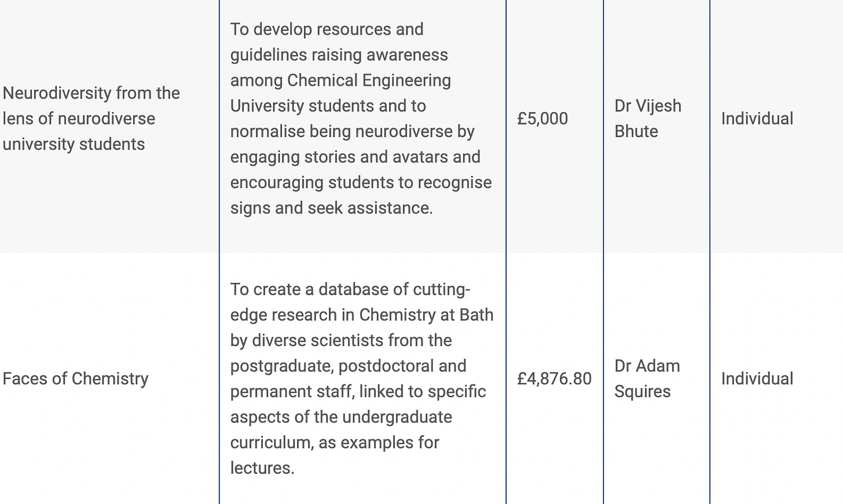Select the name Dr Vijesh Bhute

coord(647,118)
